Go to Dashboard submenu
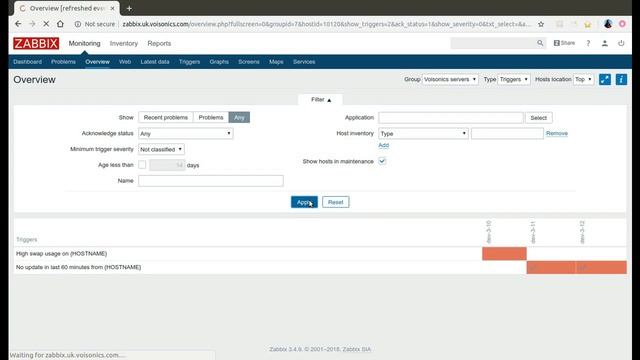Screen dimensions: 640x360 coord(27,62)
